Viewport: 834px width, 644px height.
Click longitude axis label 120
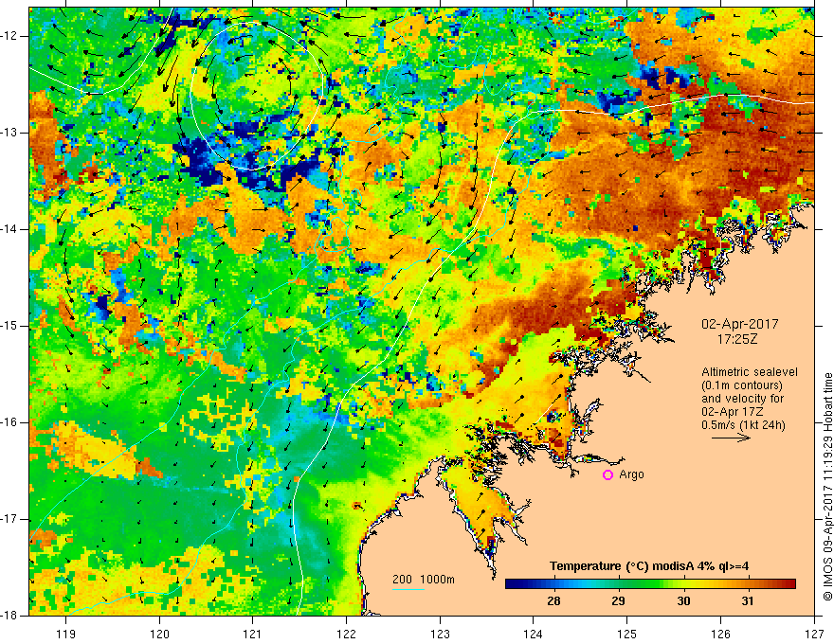pyautogui.click(x=159, y=634)
